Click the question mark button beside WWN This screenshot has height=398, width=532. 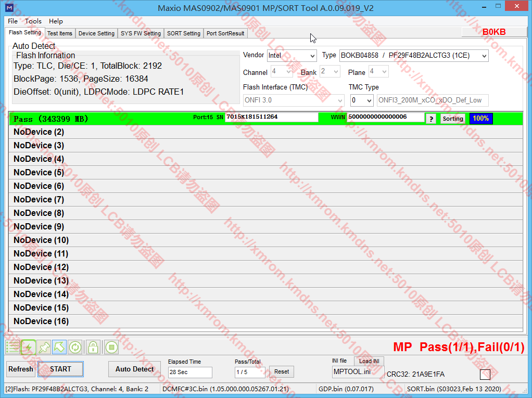point(431,119)
